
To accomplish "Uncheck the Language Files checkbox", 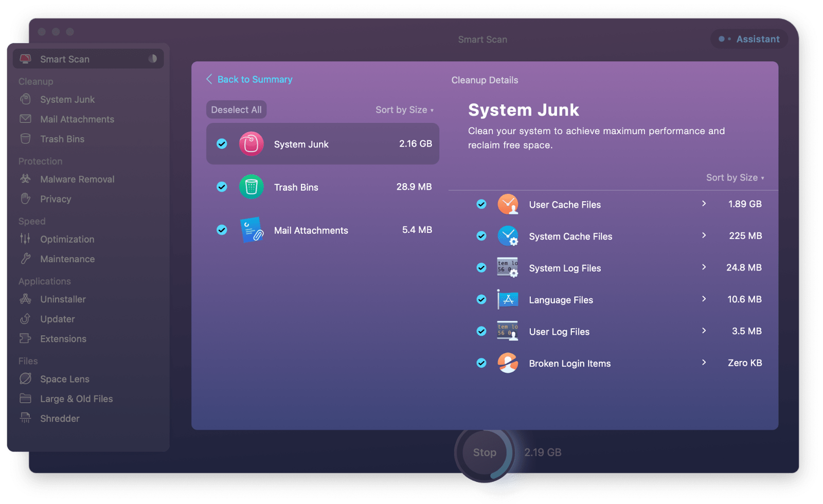I will (481, 299).
